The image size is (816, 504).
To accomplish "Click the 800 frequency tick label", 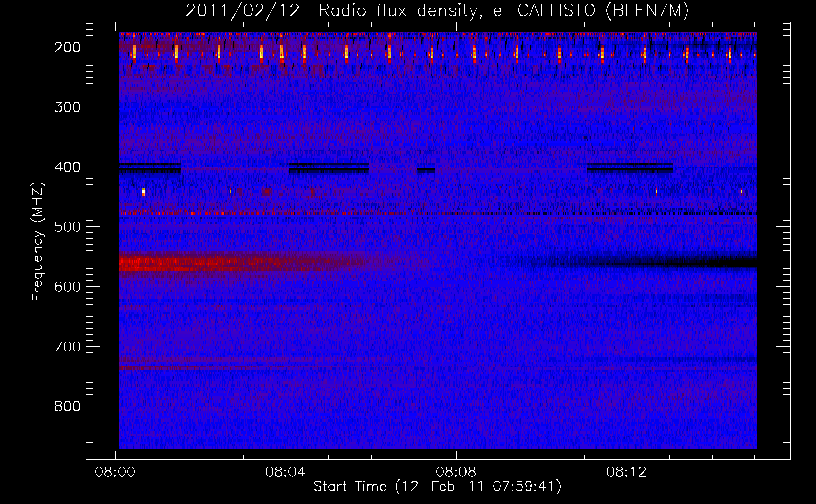I will [68, 407].
